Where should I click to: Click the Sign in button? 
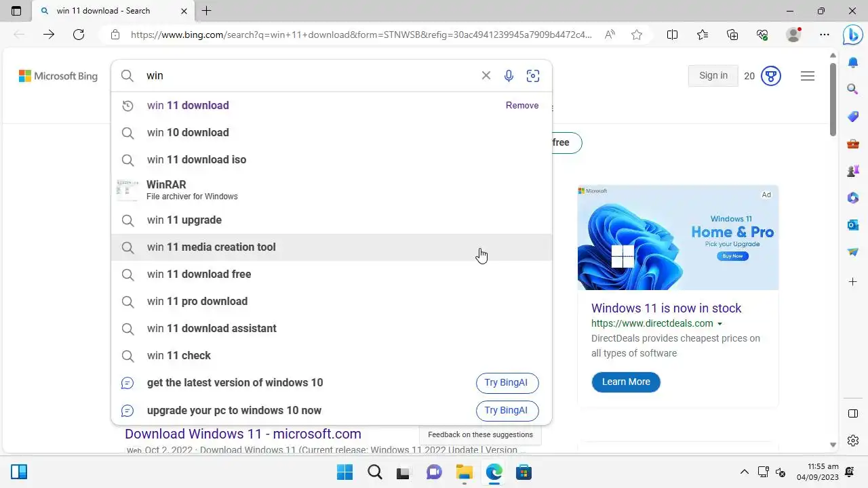pos(713,75)
